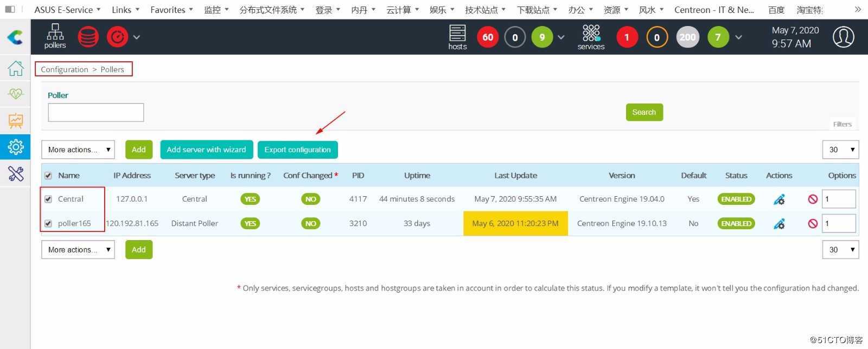This screenshot has width=868, height=349.
Task: Open the 监控 bookmark folder
Action: (x=216, y=10)
